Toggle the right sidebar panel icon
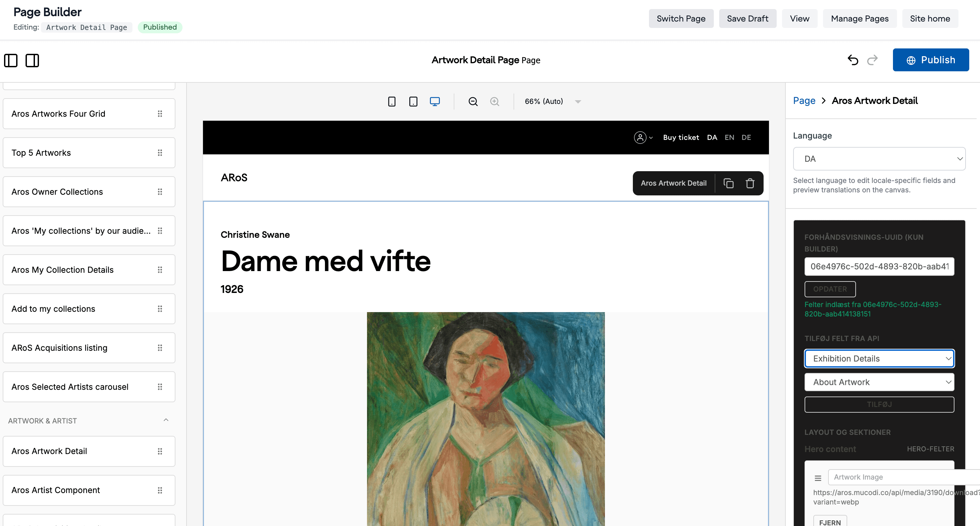Image resolution: width=980 pixels, height=526 pixels. (32, 60)
